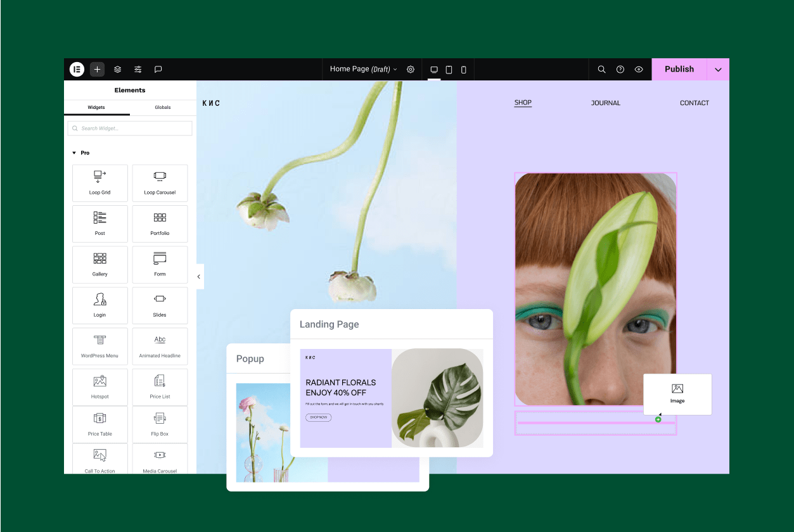Open the Structure layers icon
This screenshot has height=532, width=794.
coord(117,69)
